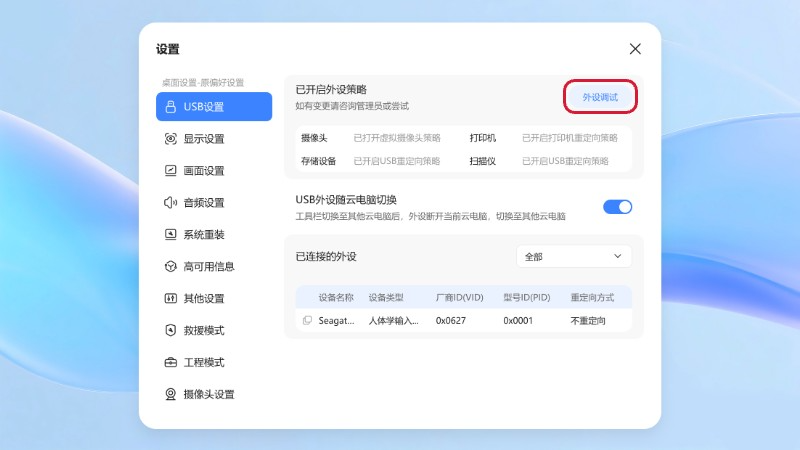The height and width of the screenshot is (450, 800).
Task: Select the Seagat... device name cell
Action: point(336,320)
